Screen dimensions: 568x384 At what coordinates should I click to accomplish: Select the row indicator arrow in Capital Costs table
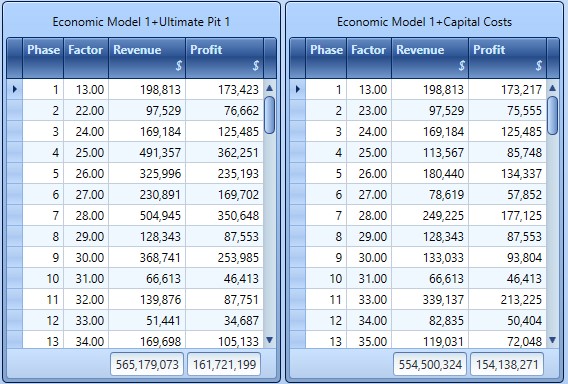click(x=298, y=89)
